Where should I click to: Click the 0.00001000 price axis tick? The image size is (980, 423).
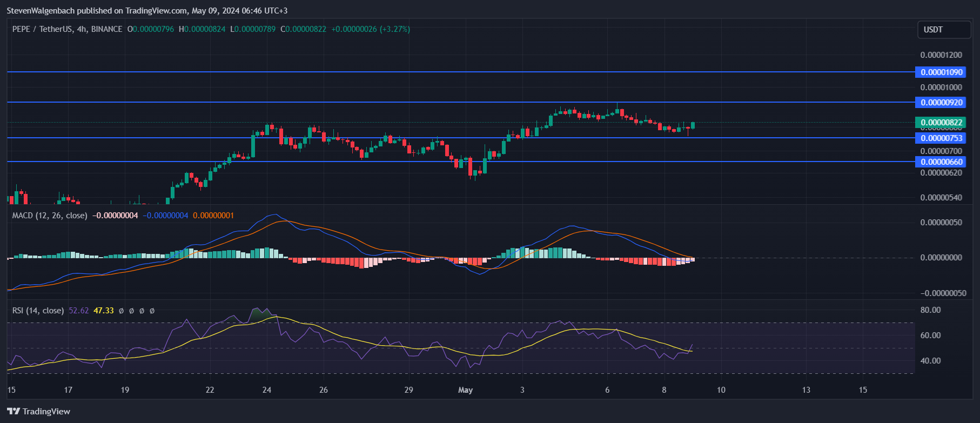941,88
